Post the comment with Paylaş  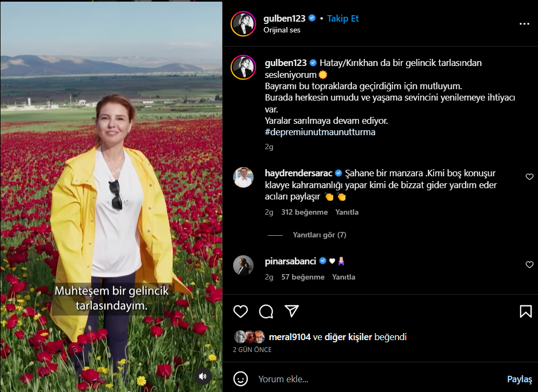pyautogui.click(x=520, y=379)
